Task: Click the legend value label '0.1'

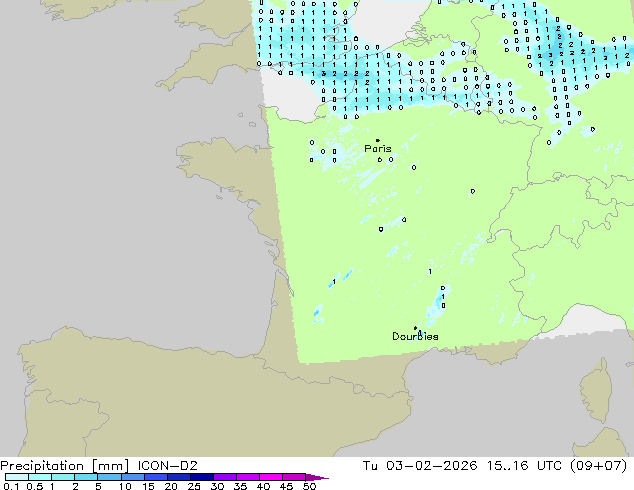Action: (11, 486)
